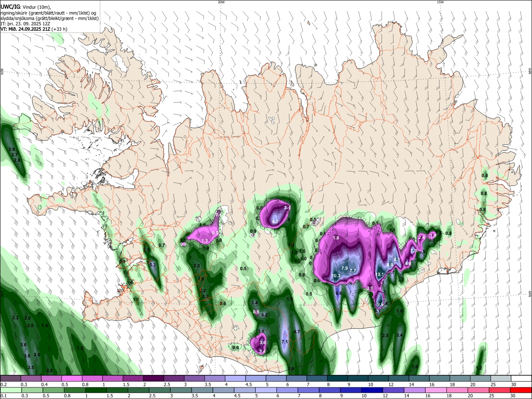Pick the rain swatch between 25 and 30
The image size is (532, 399).
(x=500, y=390)
